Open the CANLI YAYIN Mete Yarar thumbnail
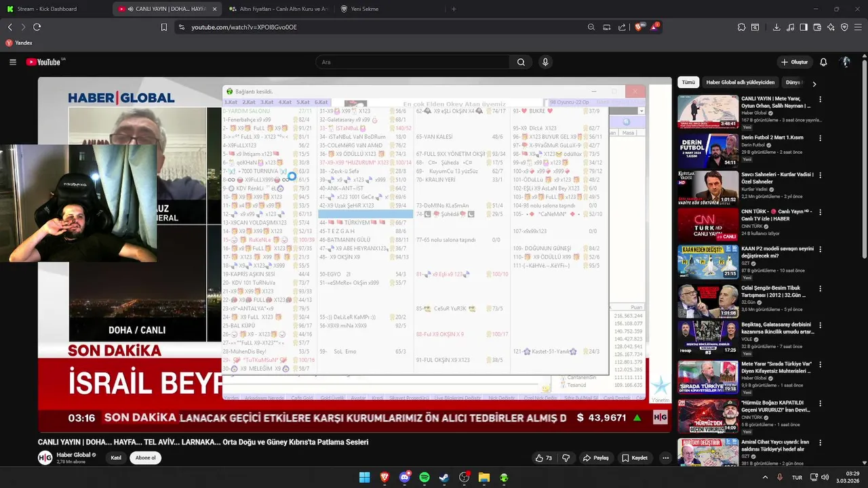The width and height of the screenshot is (868, 488). [708, 111]
